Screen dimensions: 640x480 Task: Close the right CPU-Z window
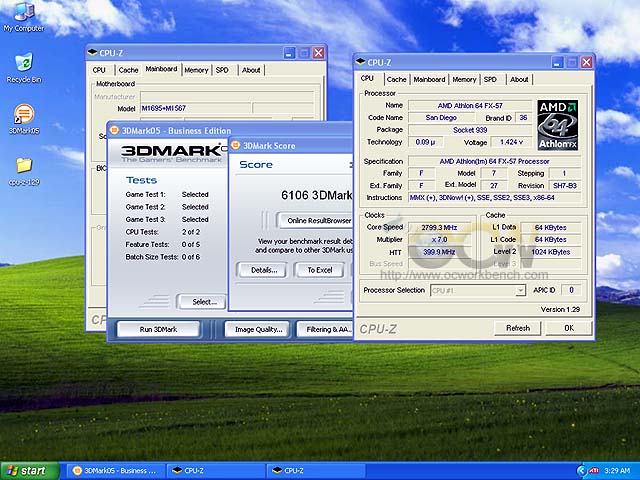point(587,62)
